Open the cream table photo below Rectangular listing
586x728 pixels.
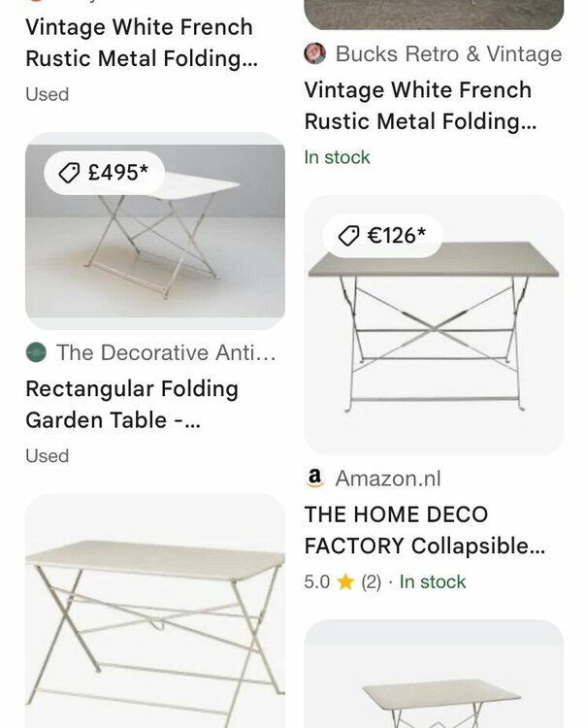[155, 612]
